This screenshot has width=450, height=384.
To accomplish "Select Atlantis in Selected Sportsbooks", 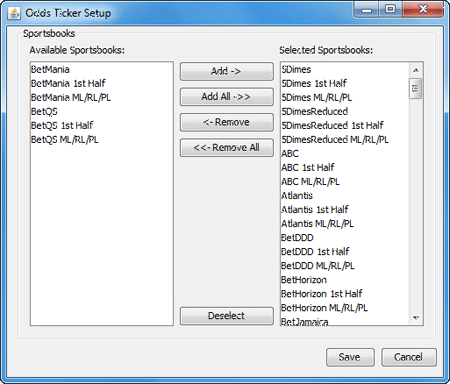I will pyautogui.click(x=345, y=195).
